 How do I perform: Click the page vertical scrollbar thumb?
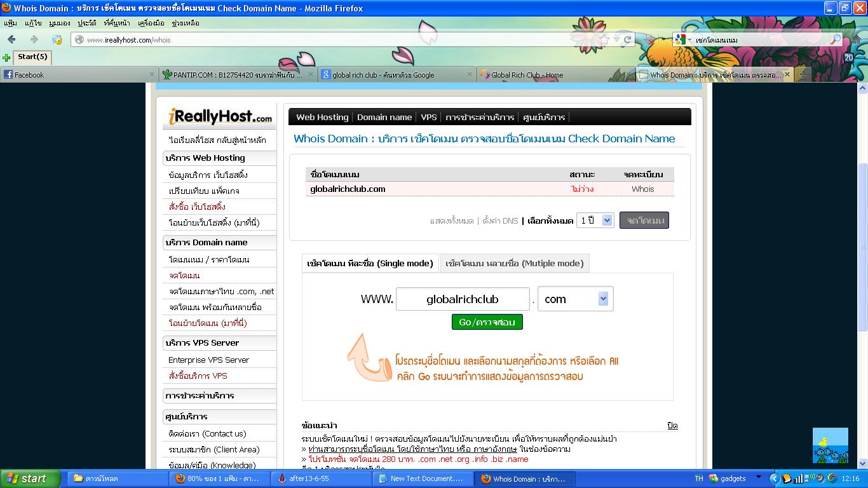[x=862, y=247]
